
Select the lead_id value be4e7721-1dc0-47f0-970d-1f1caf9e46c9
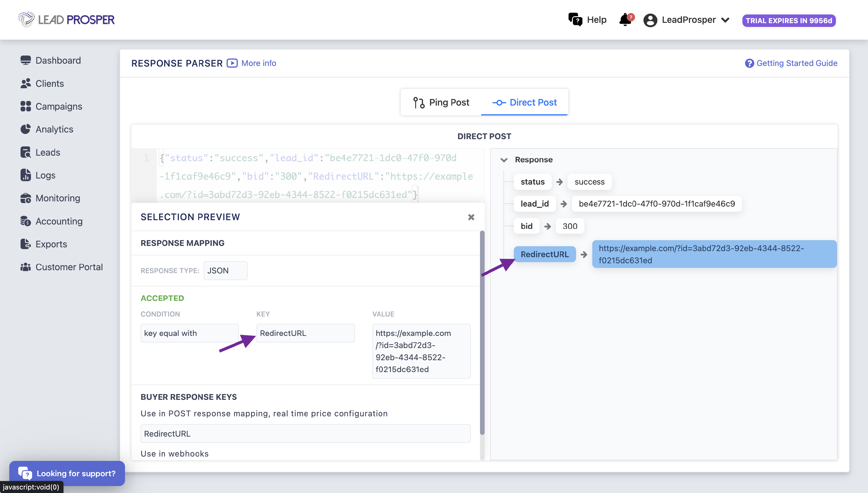pyautogui.click(x=657, y=204)
